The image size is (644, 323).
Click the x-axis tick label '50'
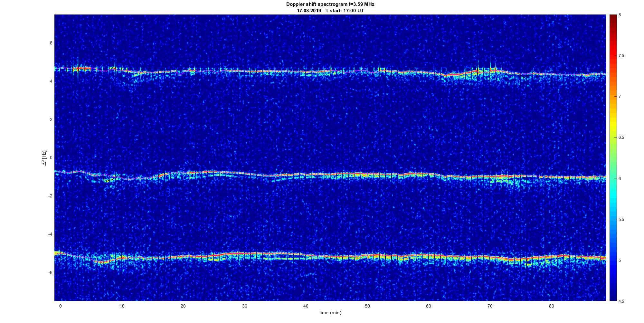tap(367, 306)
